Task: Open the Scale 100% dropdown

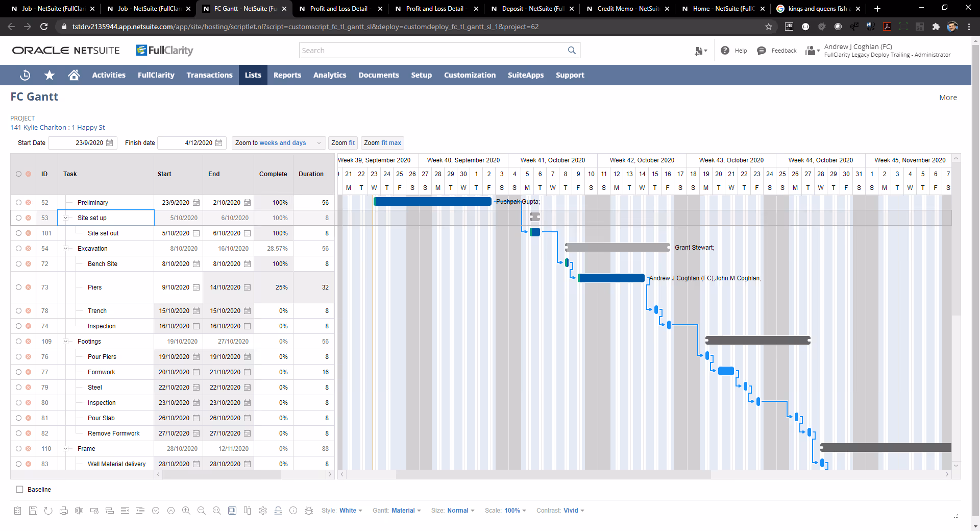Action: [515, 511]
